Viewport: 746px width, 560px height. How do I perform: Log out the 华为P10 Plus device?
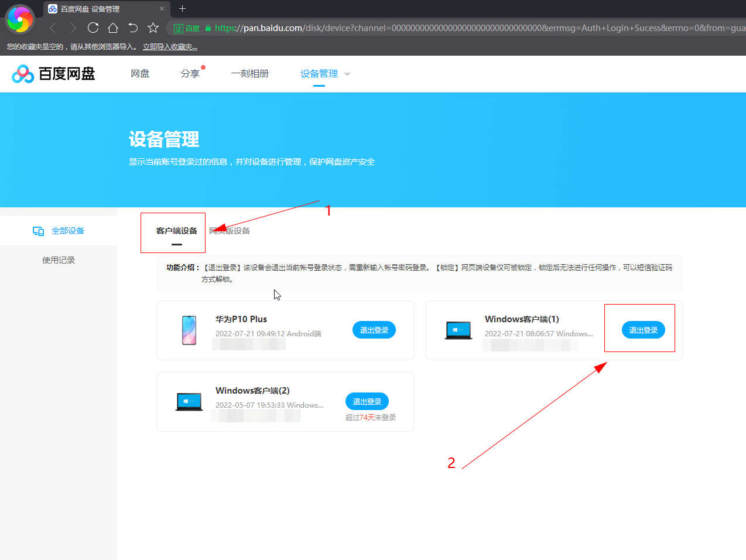click(x=374, y=330)
